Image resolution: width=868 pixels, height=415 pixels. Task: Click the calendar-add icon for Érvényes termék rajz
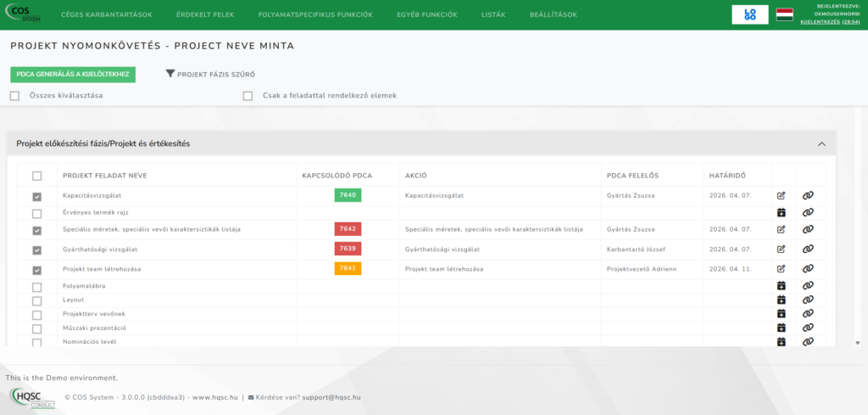point(781,213)
